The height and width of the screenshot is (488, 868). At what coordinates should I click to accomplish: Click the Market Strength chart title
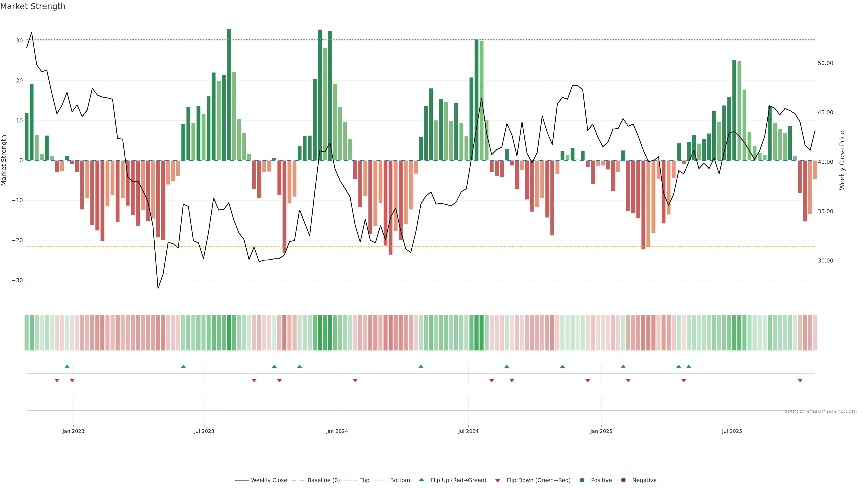click(x=33, y=6)
